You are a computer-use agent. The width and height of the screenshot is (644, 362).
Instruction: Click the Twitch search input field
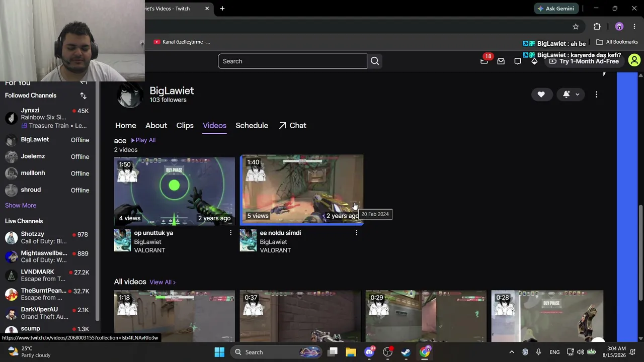[x=292, y=61]
